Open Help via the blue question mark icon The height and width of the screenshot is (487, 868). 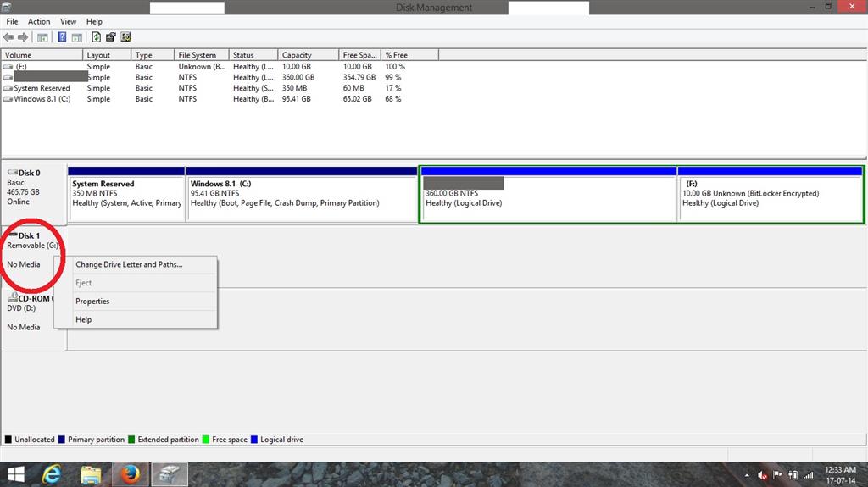pos(62,37)
